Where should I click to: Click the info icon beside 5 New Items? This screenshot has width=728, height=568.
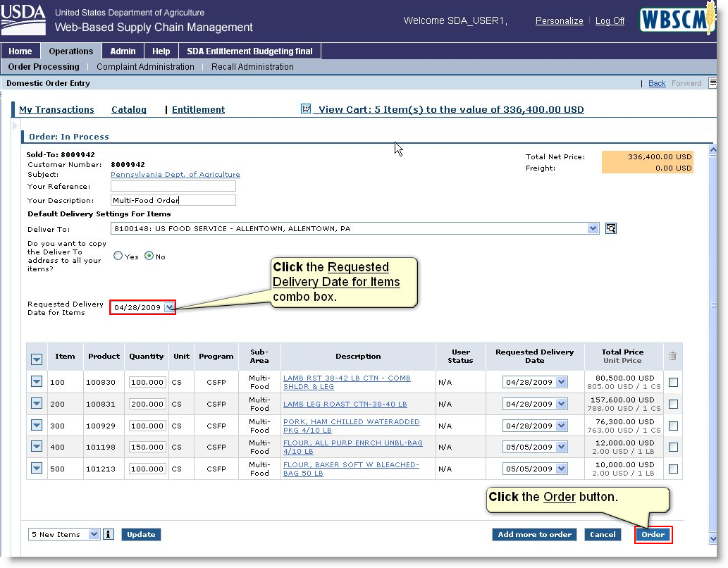109,534
